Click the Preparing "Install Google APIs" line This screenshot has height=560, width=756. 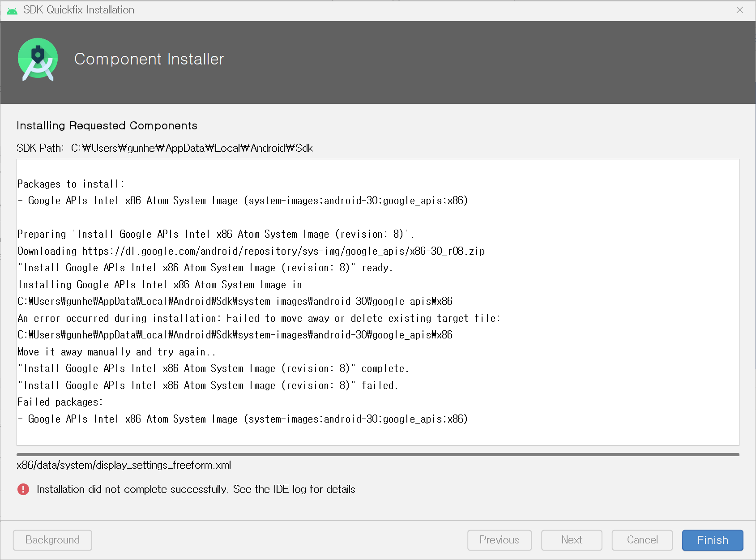(216, 234)
